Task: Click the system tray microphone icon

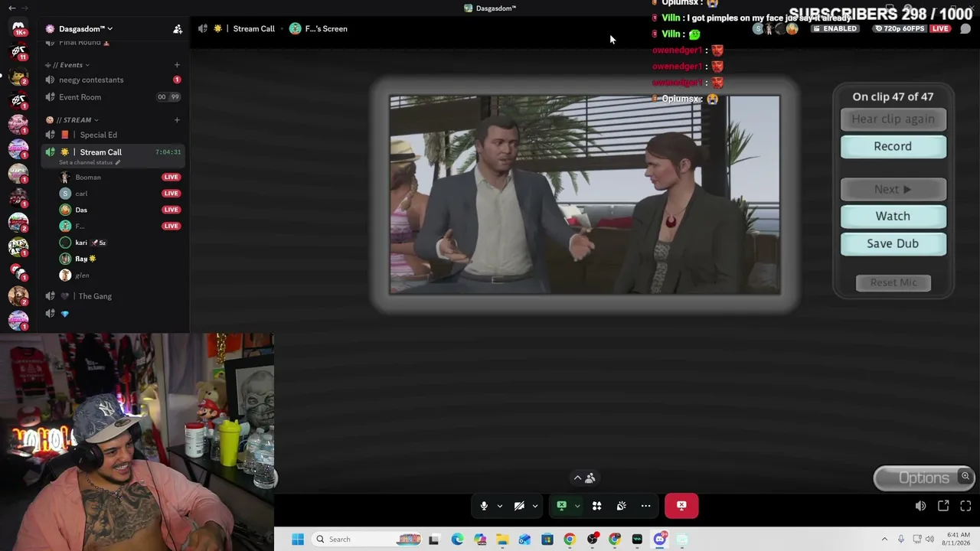Action: pyautogui.click(x=901, y=540)
